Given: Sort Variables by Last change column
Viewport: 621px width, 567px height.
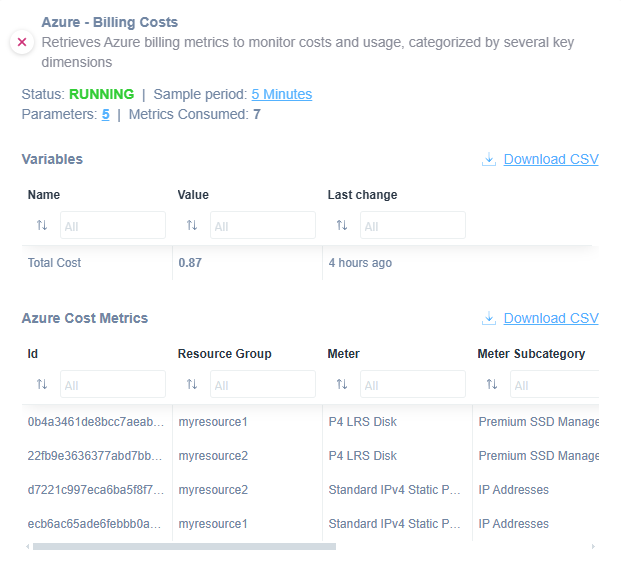Looking at the screenshot, I should coord(342,225).
